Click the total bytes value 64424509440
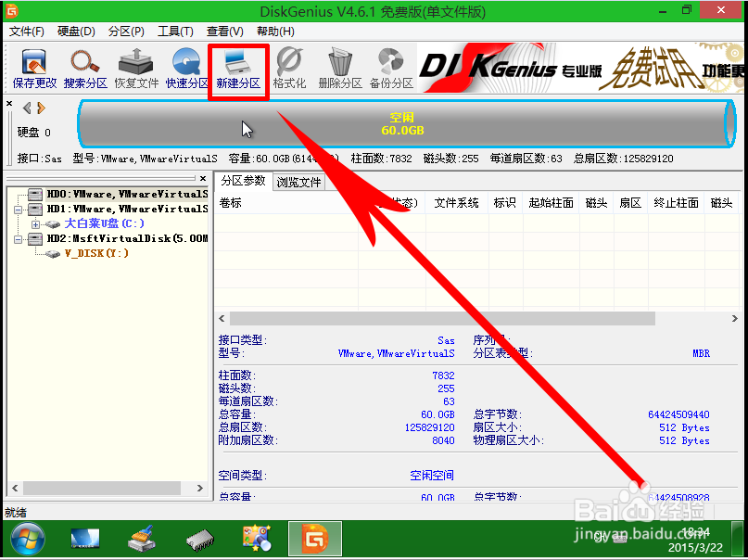Image resolution: width=748 pixels, height=560 pixels. coord(678,414)
